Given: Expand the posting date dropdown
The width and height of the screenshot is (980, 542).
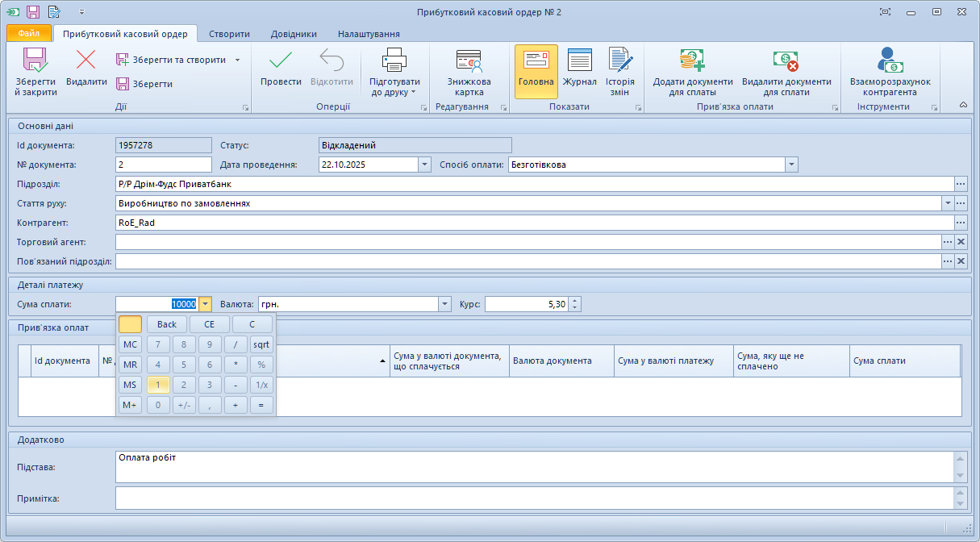Looking at the screenshot, I should click(x=424, y=165).
